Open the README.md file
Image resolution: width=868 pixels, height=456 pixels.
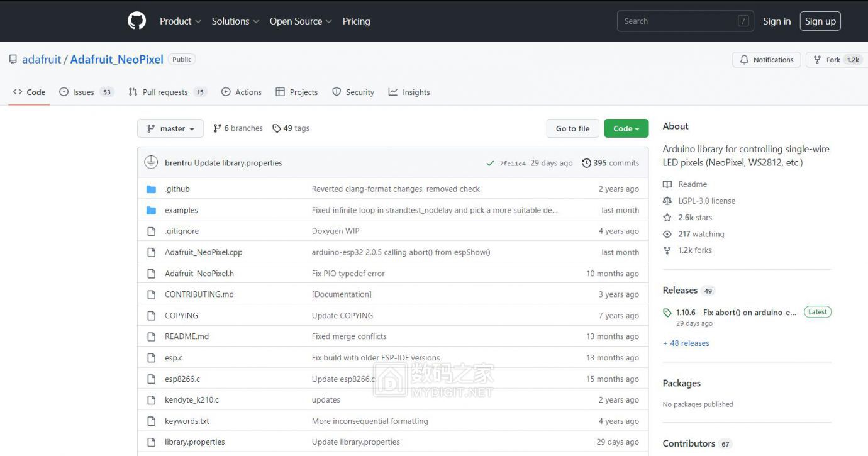(186, 336)
